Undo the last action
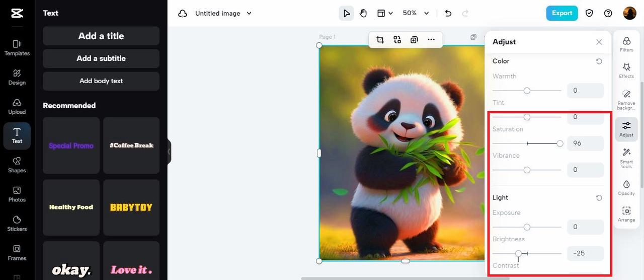Viewport: 644px width, 280px height. point(448,13)
